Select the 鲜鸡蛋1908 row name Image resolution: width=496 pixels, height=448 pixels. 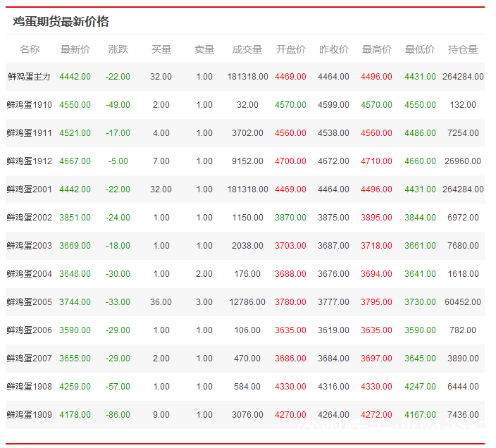click(x=29, y=386)
